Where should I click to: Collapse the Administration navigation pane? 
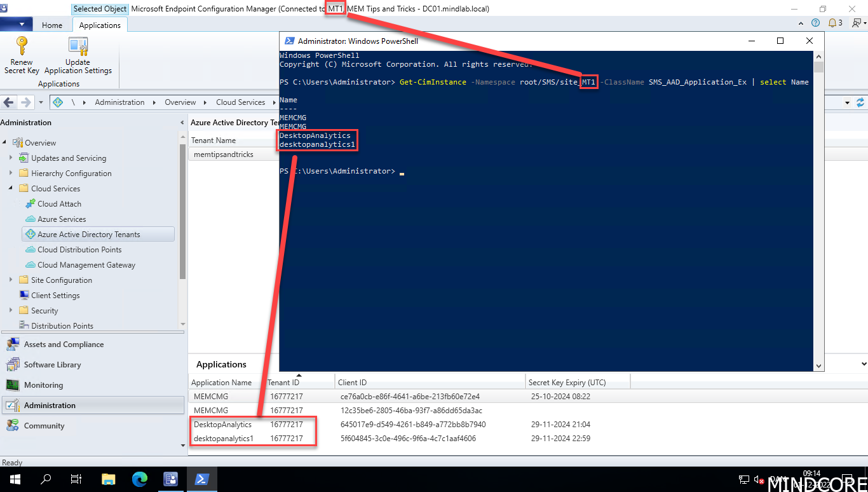(x=183, y=123)
